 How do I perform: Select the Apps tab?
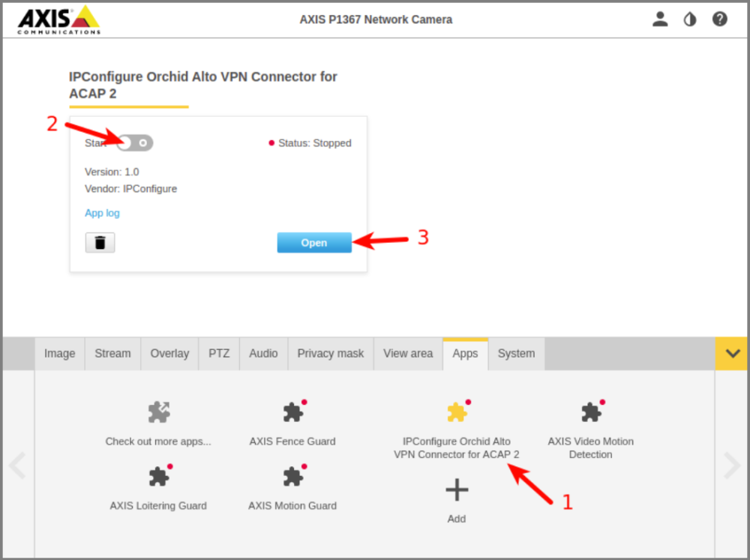point(466,353)
